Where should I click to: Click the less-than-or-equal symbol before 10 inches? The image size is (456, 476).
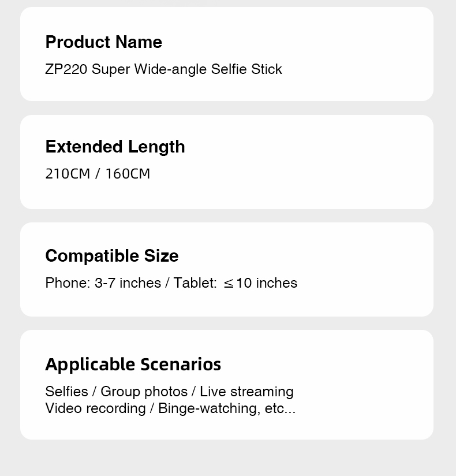pos(229,284)
